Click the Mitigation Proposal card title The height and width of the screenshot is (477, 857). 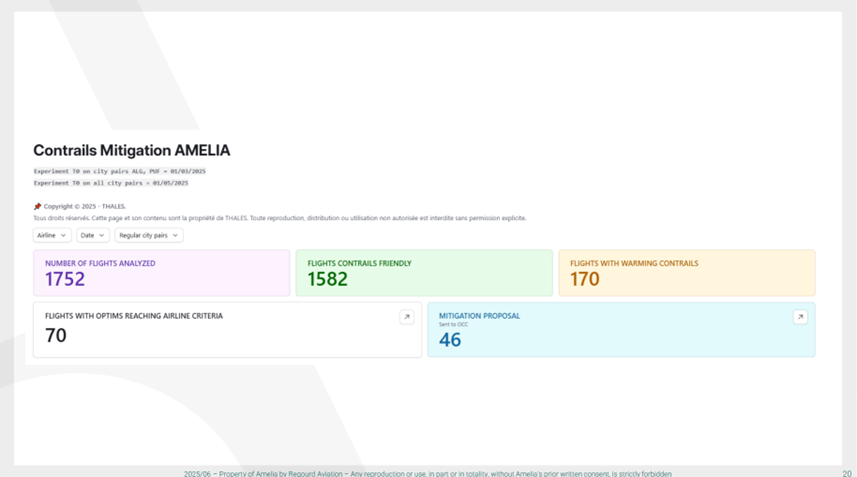click(479, 316)
